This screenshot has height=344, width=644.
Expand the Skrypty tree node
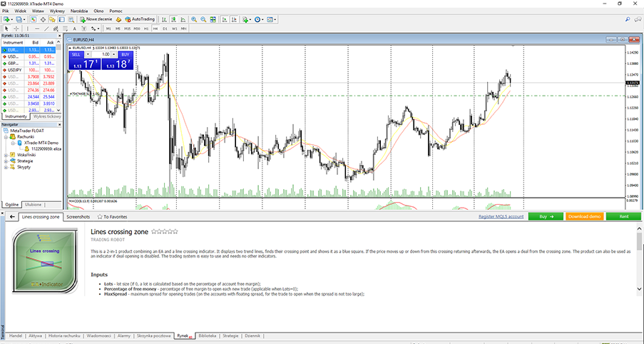[6, 168]
